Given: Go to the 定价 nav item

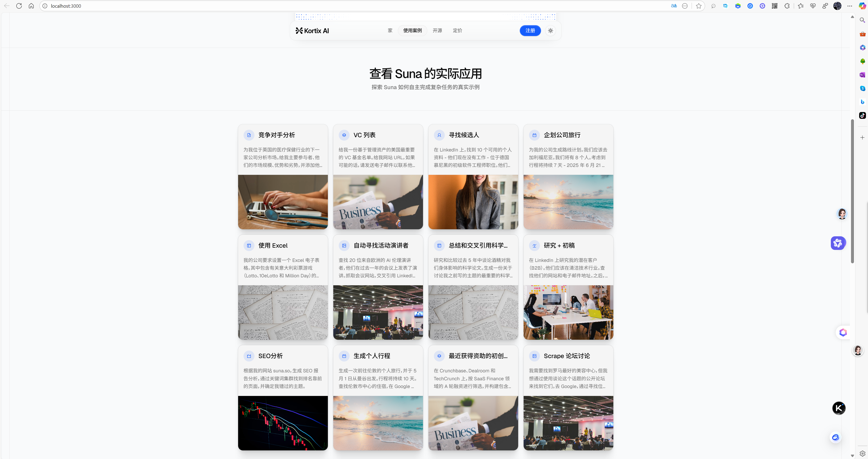Looking at the screenshot, I should coord(457,31).
